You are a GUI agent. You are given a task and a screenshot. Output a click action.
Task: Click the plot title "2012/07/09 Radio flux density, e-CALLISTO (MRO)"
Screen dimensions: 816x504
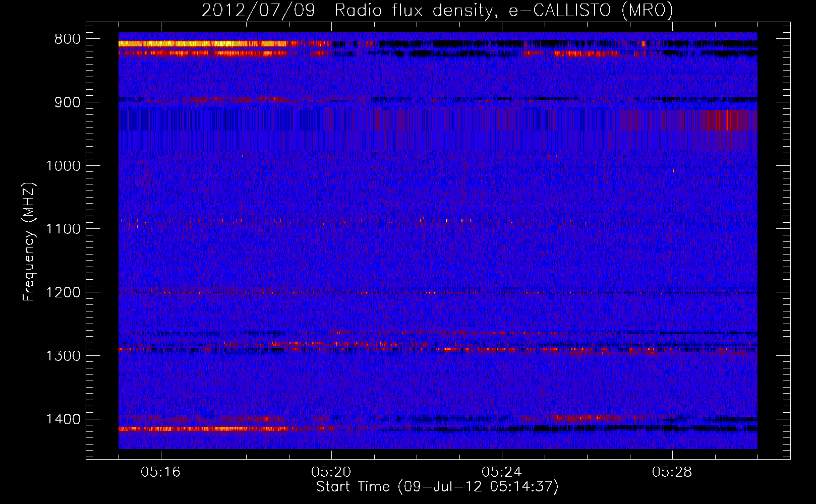tap(437, 10)
